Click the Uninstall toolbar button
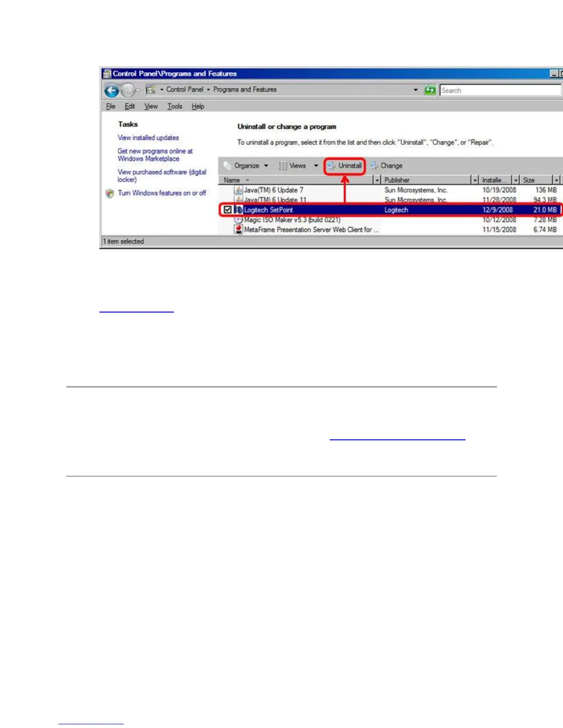The height and width of the screenshot is (728, 563). pyautogui.click(x=345, y=165)
